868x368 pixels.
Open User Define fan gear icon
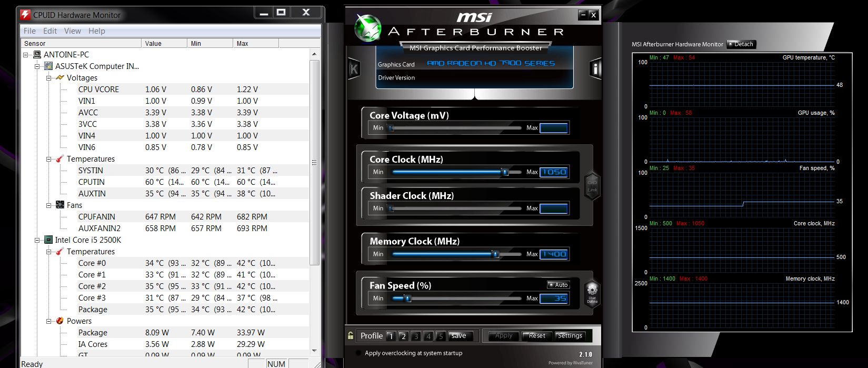[592, 292]
